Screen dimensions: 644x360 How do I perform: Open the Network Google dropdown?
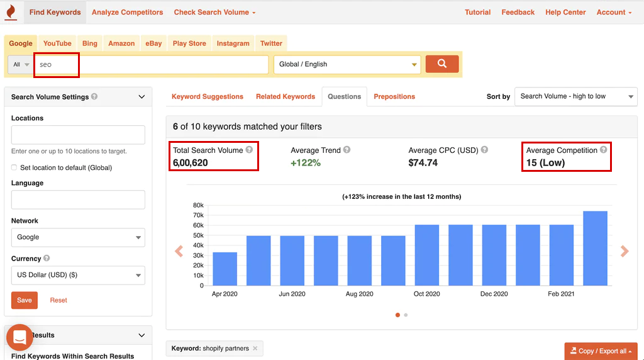78,237
